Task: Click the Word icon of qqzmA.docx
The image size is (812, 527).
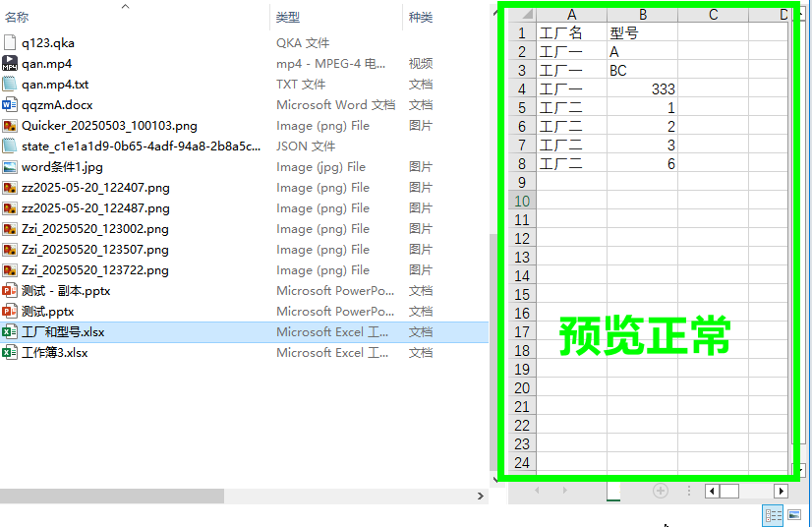Action: click(x=9, y=104)
